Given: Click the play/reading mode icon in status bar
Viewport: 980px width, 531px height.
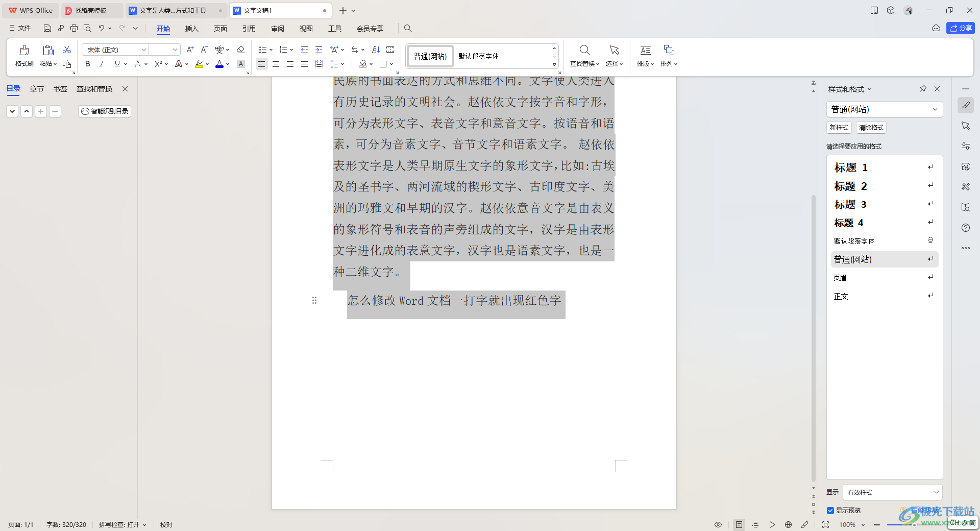Looking at the screenshot, I should tap(772, 524).
